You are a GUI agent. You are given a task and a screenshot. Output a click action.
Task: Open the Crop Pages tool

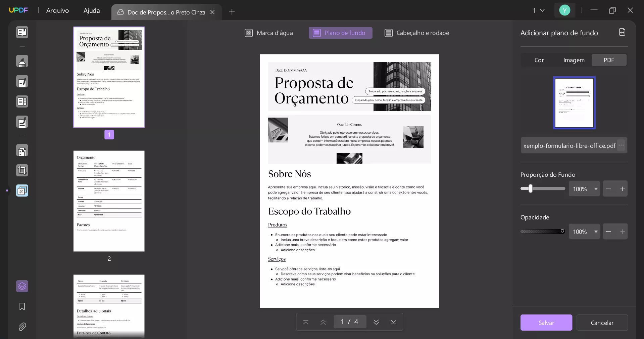click(22, 170)
